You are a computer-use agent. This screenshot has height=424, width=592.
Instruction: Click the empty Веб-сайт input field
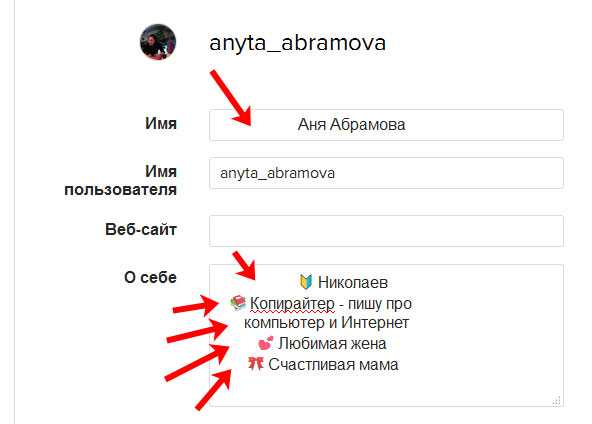(x=386, y=231)
